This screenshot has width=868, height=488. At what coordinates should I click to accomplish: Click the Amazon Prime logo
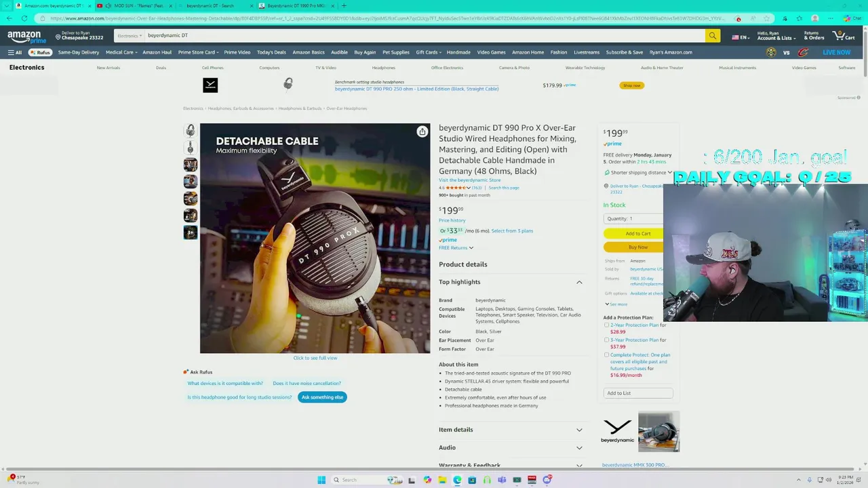(27, 37)
